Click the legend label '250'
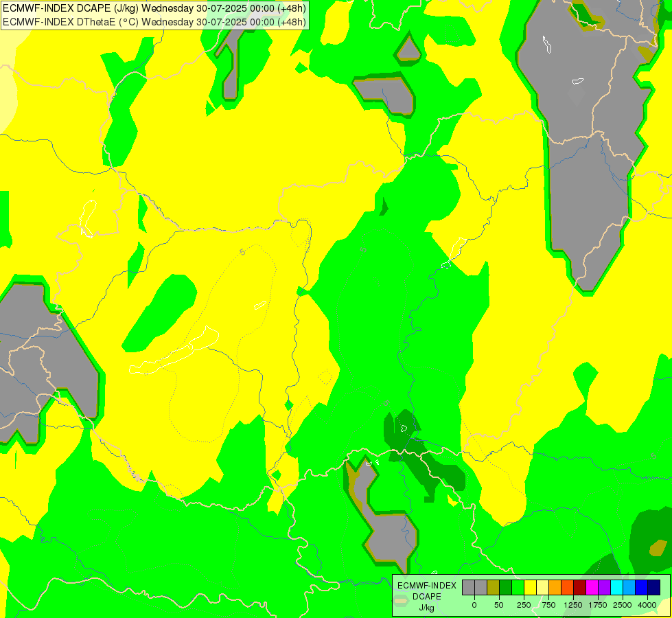This screenshot has width=672, height=618. pos(524,605)
